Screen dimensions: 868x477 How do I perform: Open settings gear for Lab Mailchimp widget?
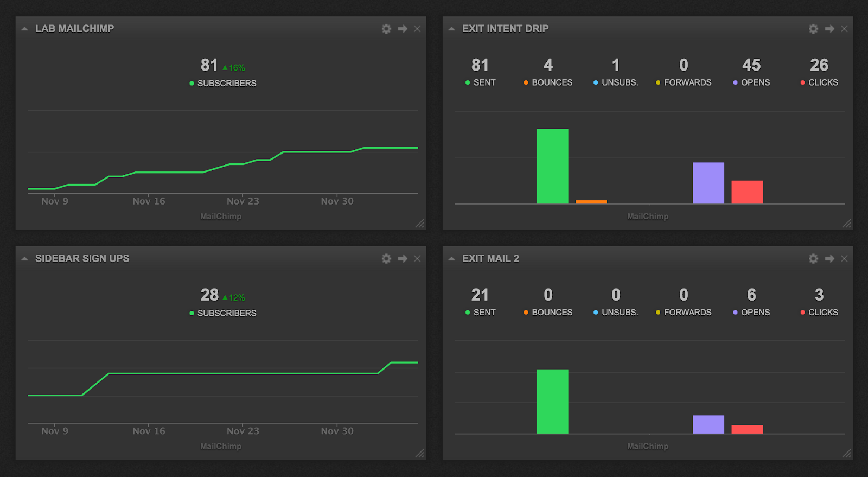click(x=386, y=29)
